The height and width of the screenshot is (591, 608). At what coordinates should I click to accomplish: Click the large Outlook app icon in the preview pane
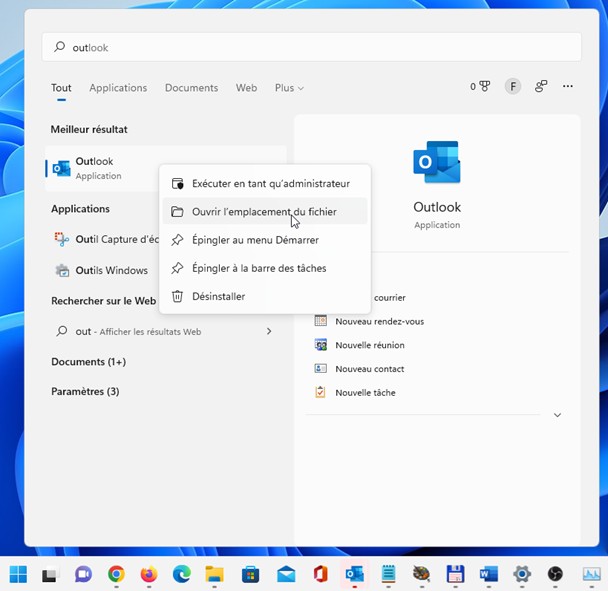point(437,163)
